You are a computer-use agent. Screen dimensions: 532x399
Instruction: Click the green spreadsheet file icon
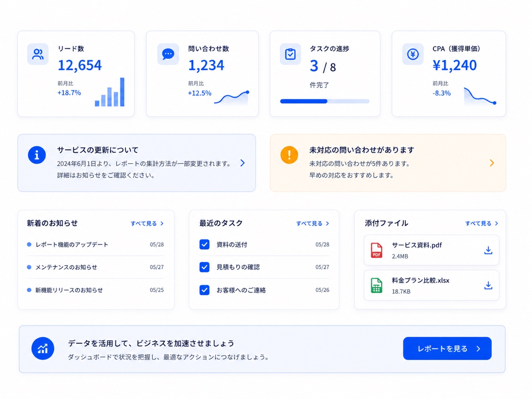point(376,285)
